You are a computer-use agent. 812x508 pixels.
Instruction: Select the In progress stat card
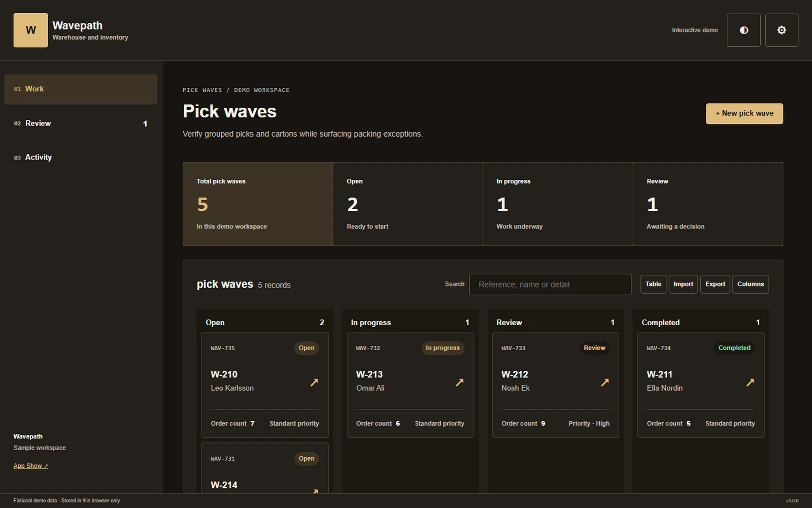(x=558, y=204)
